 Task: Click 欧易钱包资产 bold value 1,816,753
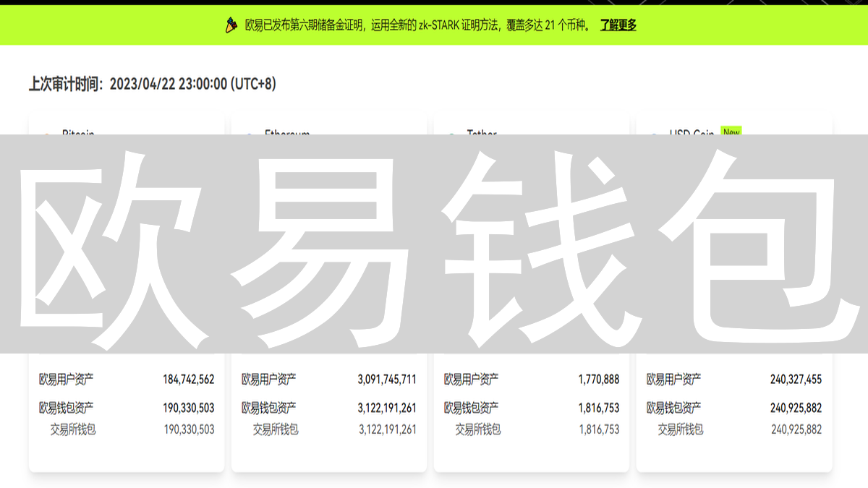click(x=599, y=408)
